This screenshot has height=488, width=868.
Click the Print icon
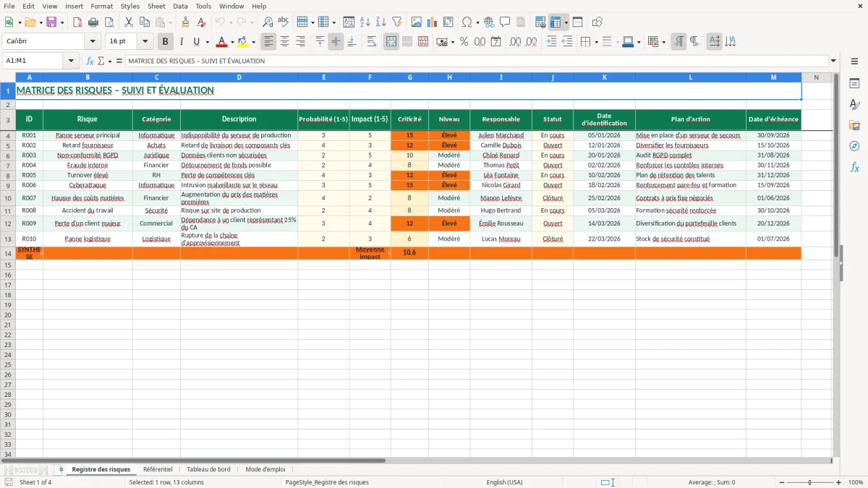pos(93,22)
